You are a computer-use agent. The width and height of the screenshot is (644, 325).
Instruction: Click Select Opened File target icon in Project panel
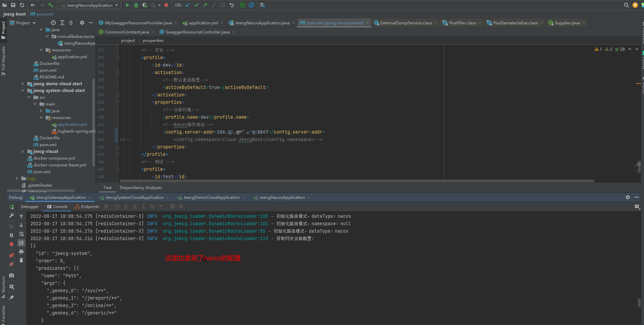53,23
